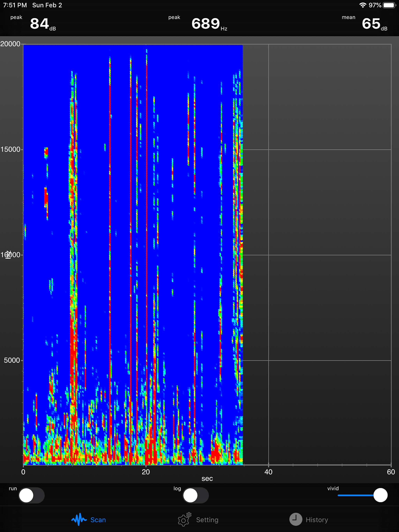Tap the peak 84 dB readout
Image resolution: width=399 pixels, height=532 pixels.
point(40,24)
